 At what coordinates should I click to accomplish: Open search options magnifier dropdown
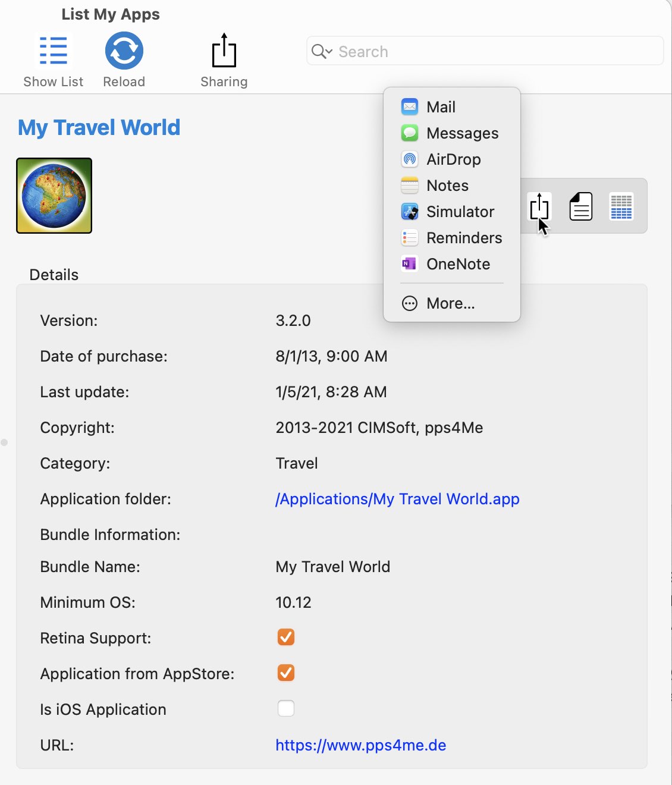click(322, 52)
